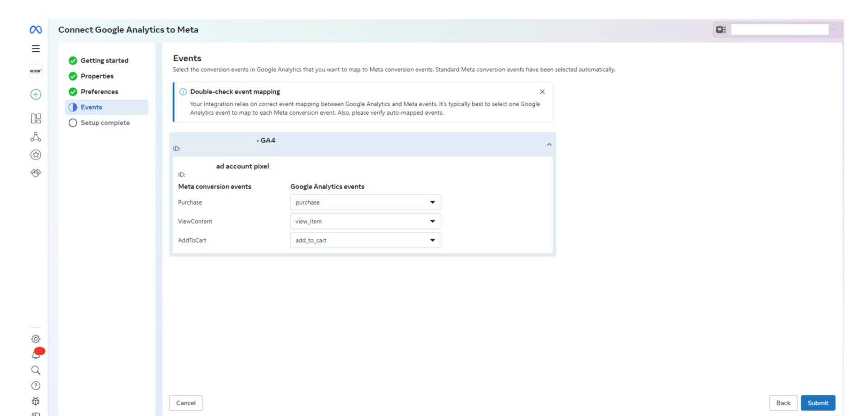Viewport: 868px width, 416px height.
Task: Click the Cancel button
Action: 186,403
